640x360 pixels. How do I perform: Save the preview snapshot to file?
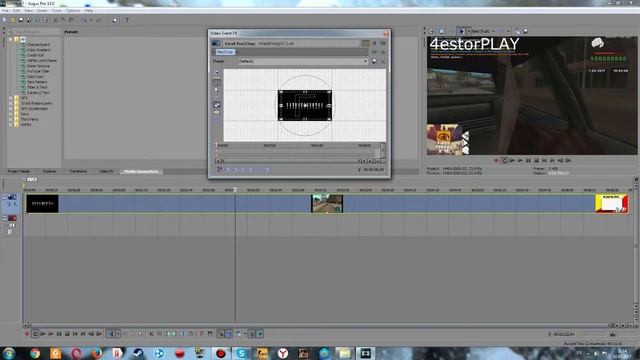[526, 31]
